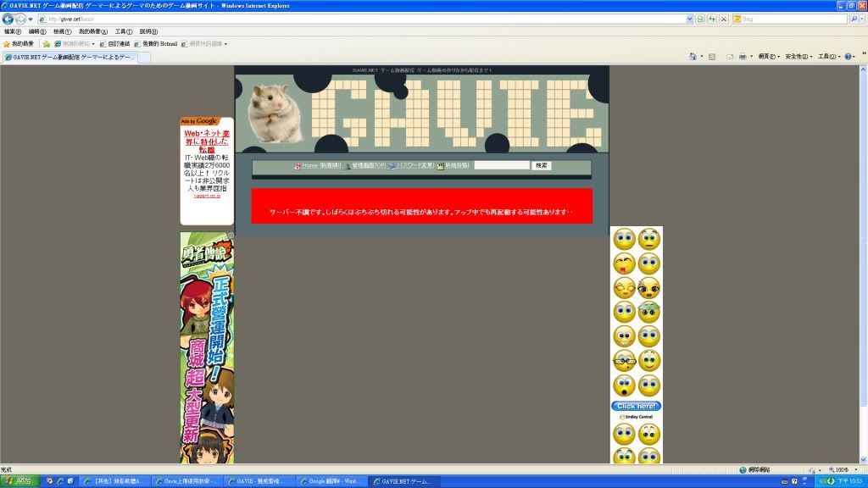Click the add to favorites bar icon
Screen dimensions: 868x488
[47, 44]
